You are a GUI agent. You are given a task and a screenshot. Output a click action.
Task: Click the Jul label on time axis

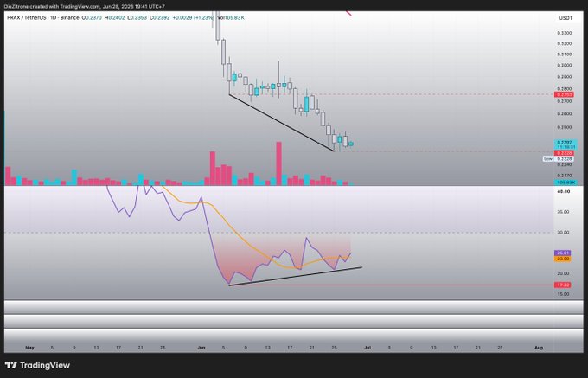coord(367,348)
